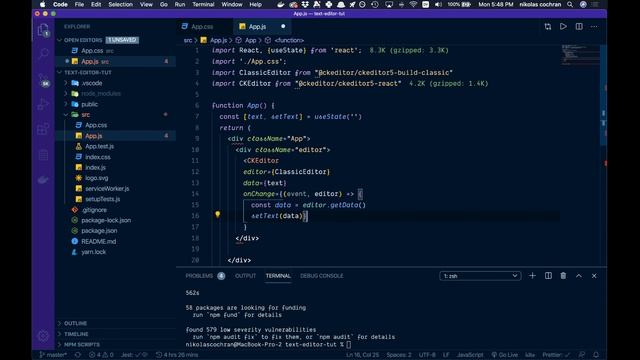Open Manage settings gear icon
This screenshot has height=360, width=640.
[x=43, y=336]
